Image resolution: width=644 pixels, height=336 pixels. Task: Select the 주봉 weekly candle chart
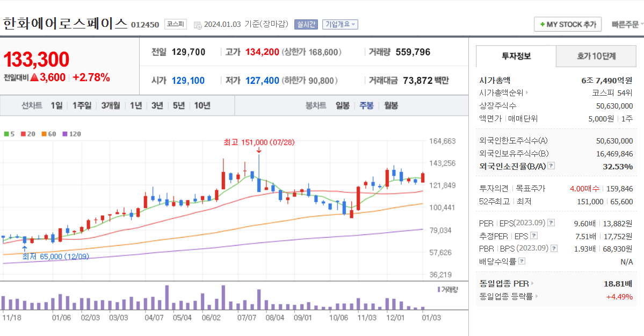(366, 106)
